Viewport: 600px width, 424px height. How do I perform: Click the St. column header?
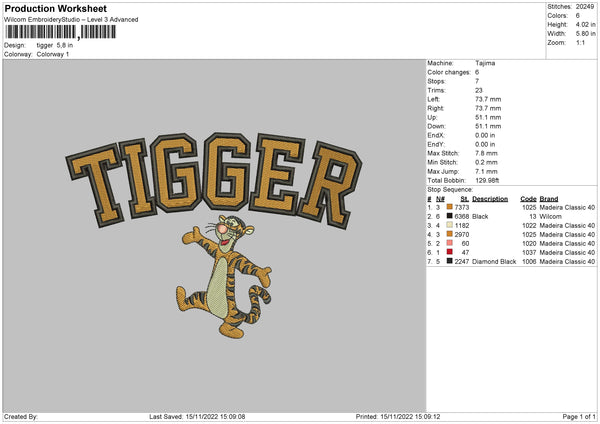click(x=465, y=199)
